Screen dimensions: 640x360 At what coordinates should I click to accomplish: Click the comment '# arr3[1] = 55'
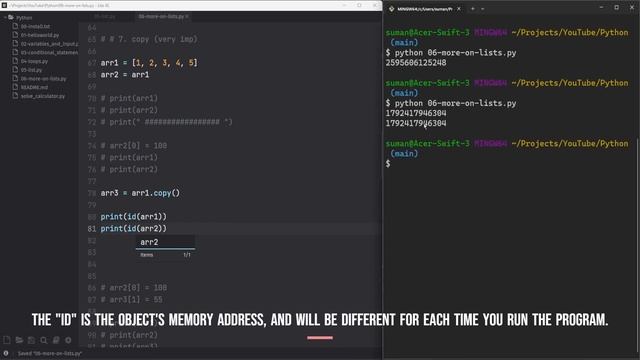pyautogui.click(x=131, y=300)
